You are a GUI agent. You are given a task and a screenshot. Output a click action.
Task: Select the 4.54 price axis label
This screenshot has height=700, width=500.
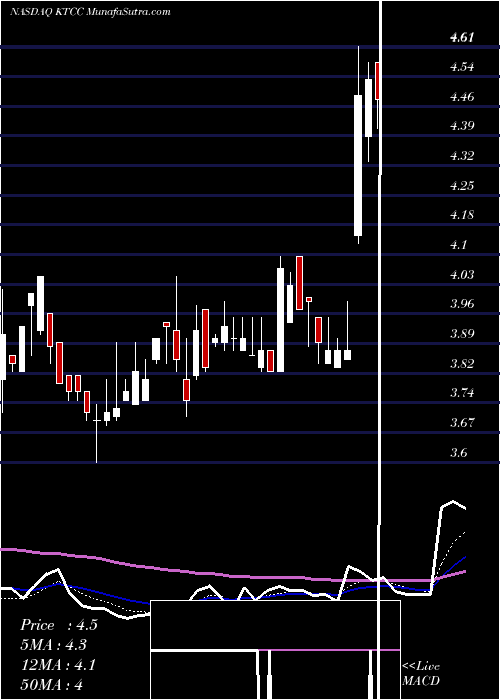pos(462,67)
